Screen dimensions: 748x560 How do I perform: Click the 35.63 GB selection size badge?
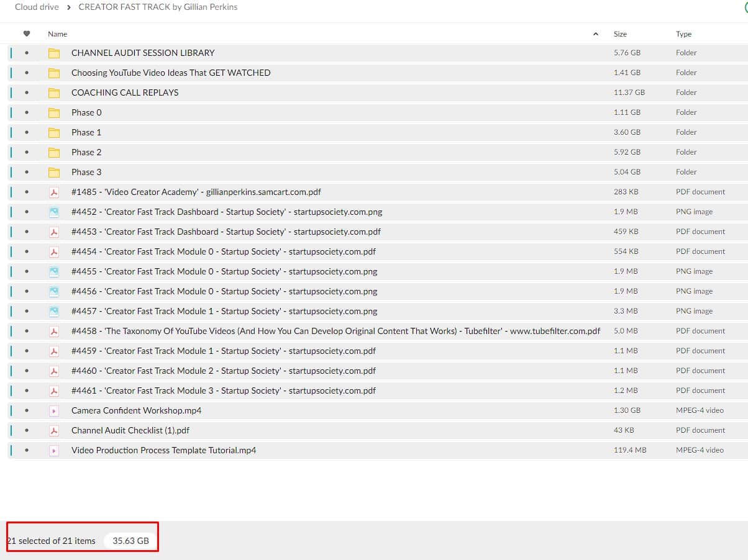130,541
